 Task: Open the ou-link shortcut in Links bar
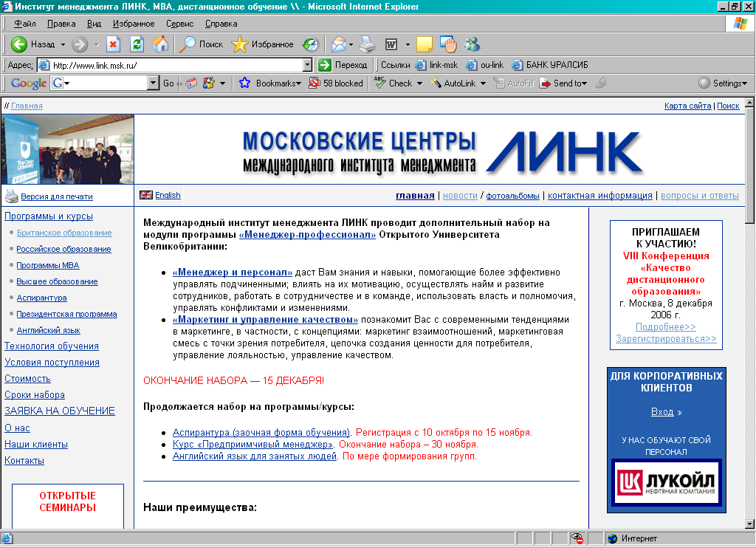point(484,65)
